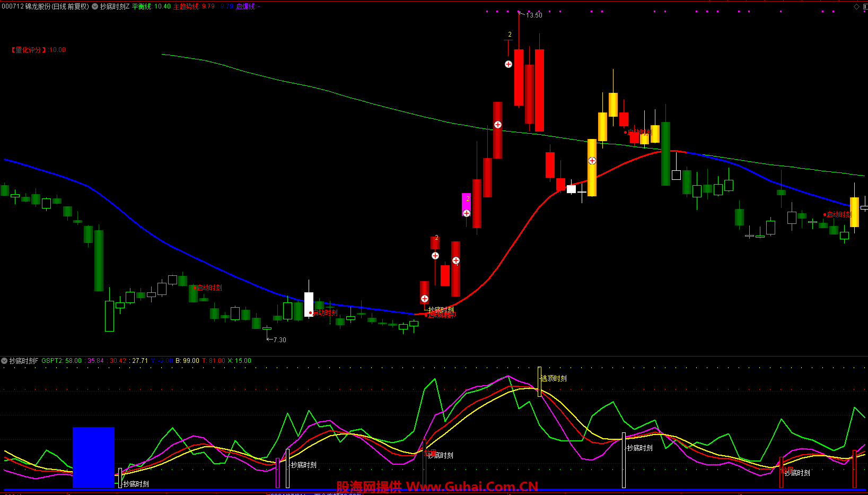Image resolution: width=868 pixels, height=495 pixels.
Task: Click the circled plus marker below 13.50 peak
Action: 508,64
